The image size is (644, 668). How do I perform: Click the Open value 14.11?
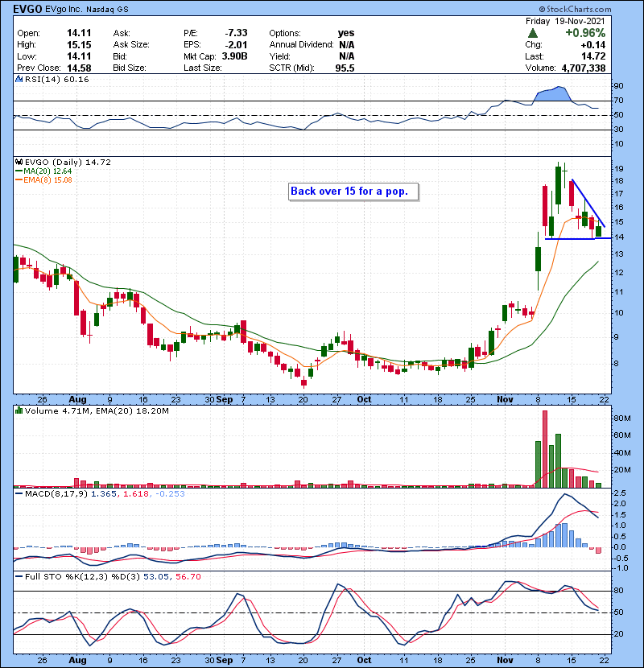[x=79, y=33]
